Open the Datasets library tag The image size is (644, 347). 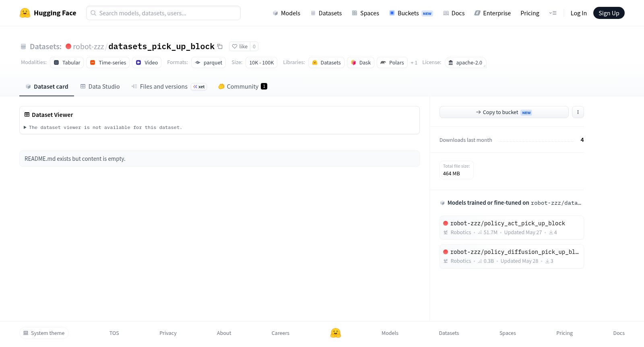326,62
